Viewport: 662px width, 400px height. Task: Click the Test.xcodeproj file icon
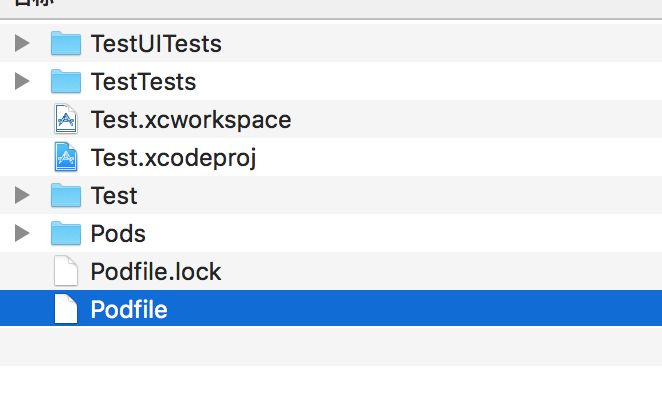65,158
